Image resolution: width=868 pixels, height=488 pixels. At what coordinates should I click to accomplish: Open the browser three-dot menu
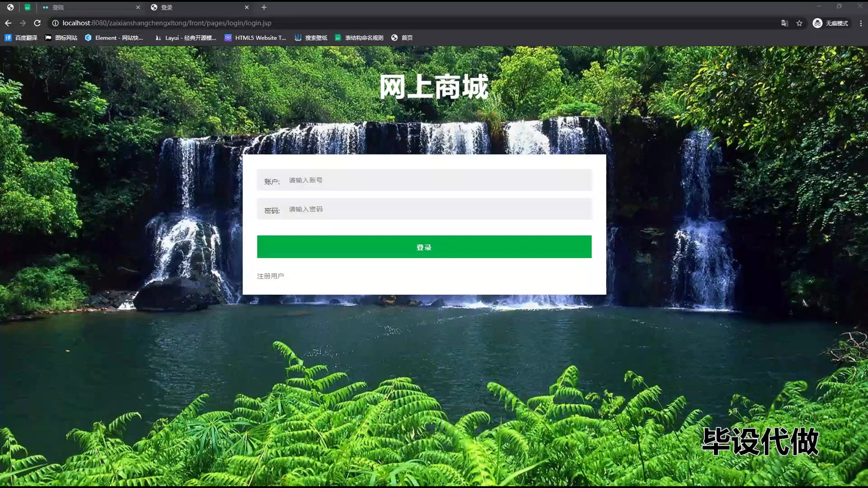pos(861,23)
